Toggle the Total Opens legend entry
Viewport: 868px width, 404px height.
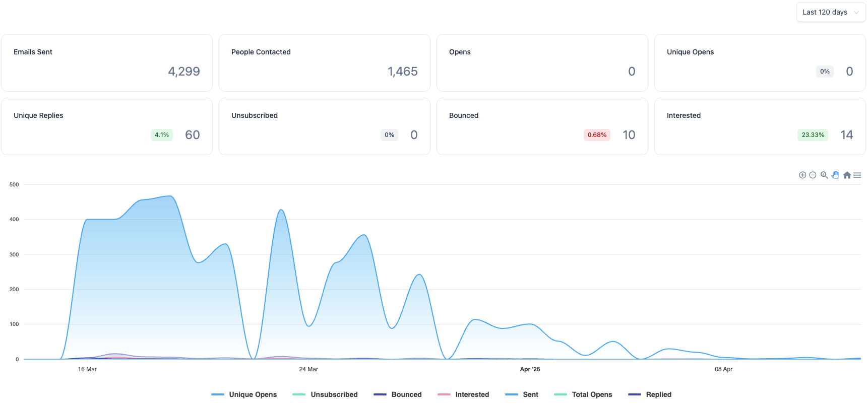(583, 394)
